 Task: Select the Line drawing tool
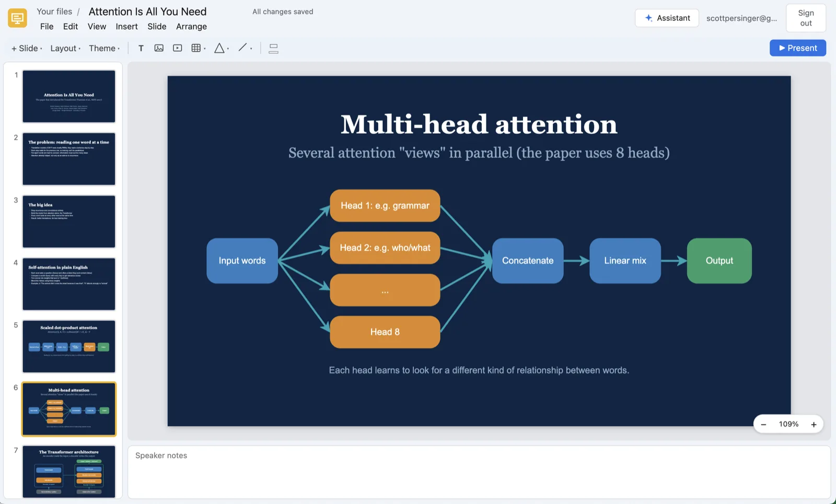tap(242, 48)
